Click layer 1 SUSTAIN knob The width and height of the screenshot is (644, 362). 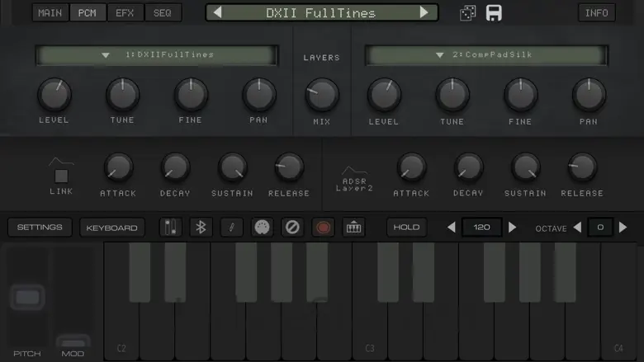[232, 167]
